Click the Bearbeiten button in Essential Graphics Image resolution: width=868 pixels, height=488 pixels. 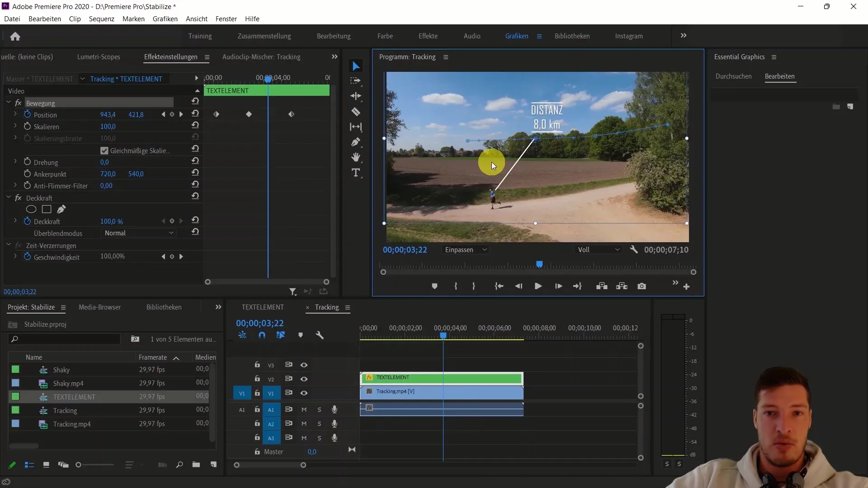pos(780,76)
